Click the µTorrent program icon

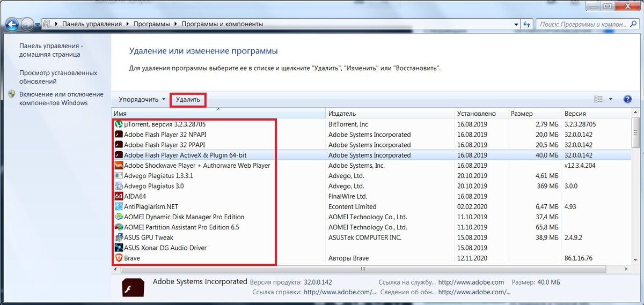[x=119, y=124]
